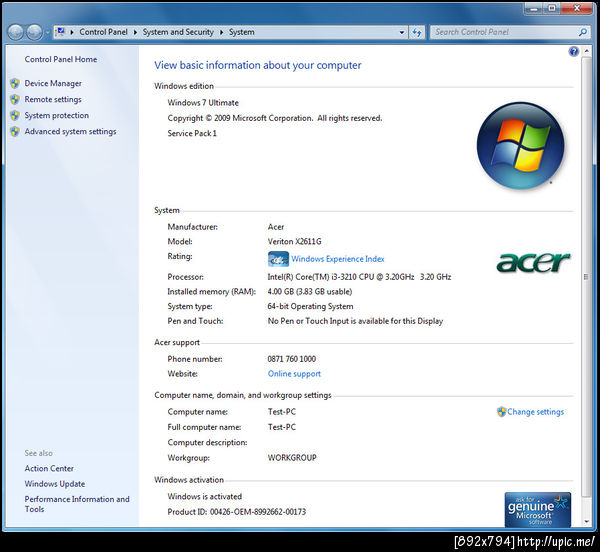Open System protection

click(x=57, y=116)
